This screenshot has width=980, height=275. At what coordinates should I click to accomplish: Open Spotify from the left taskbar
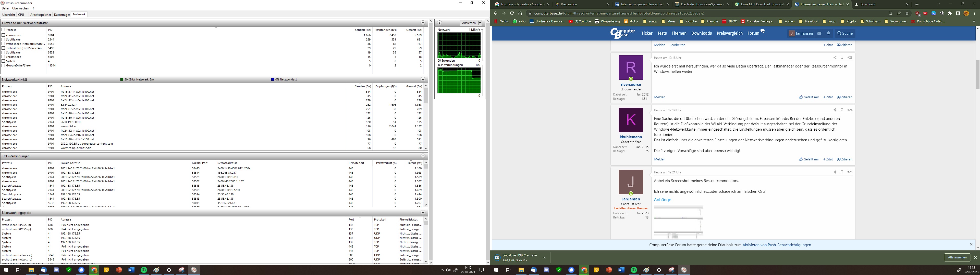point(144,270)
